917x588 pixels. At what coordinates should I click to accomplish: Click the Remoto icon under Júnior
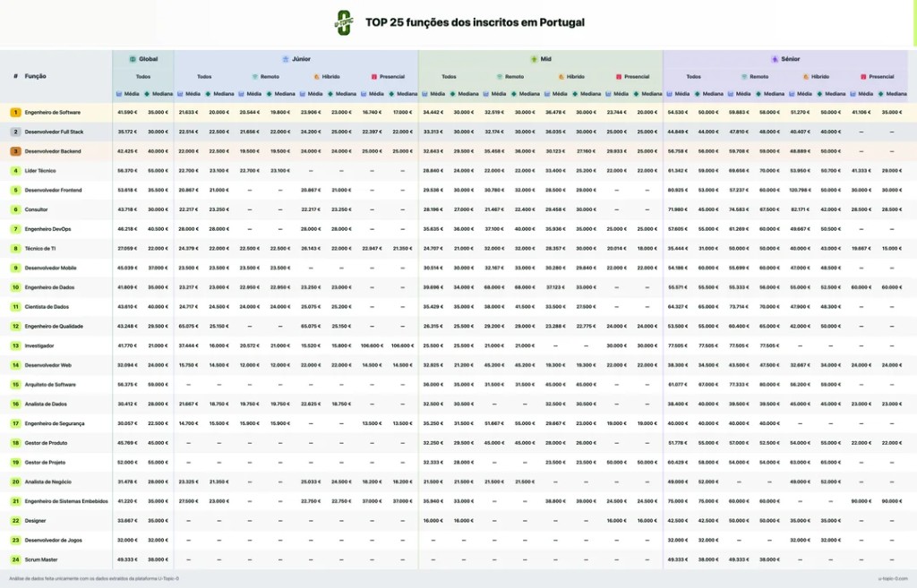pyautogui.click(x=255, y=77)
